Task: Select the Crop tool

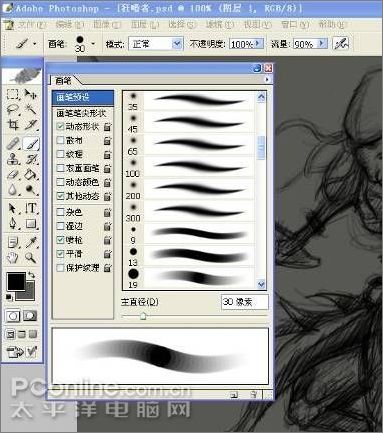Action: [13, 125]
